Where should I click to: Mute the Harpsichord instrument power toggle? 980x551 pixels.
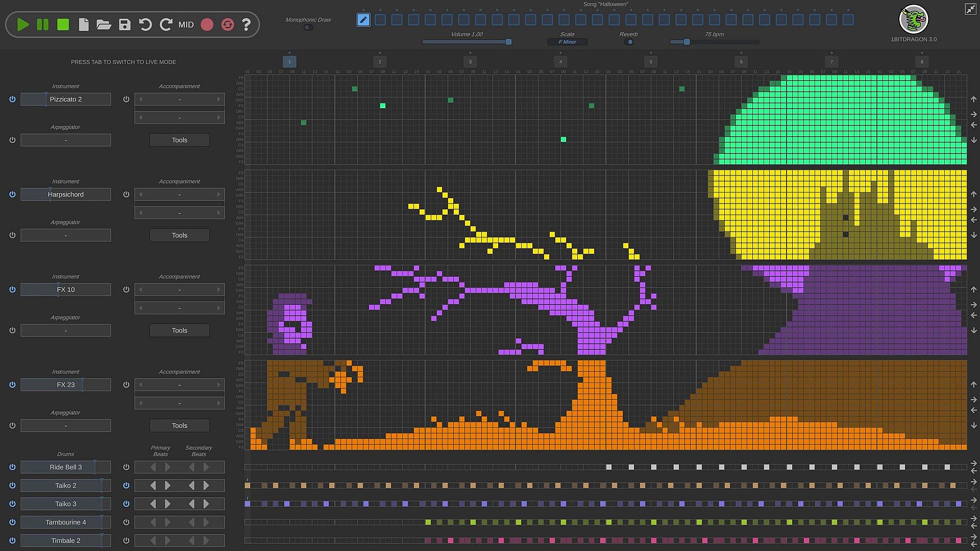pos(12,194)
